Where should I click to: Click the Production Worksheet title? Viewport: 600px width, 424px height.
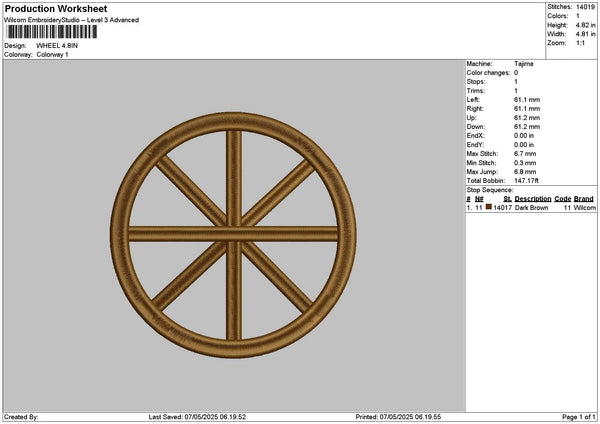(55, 8)
